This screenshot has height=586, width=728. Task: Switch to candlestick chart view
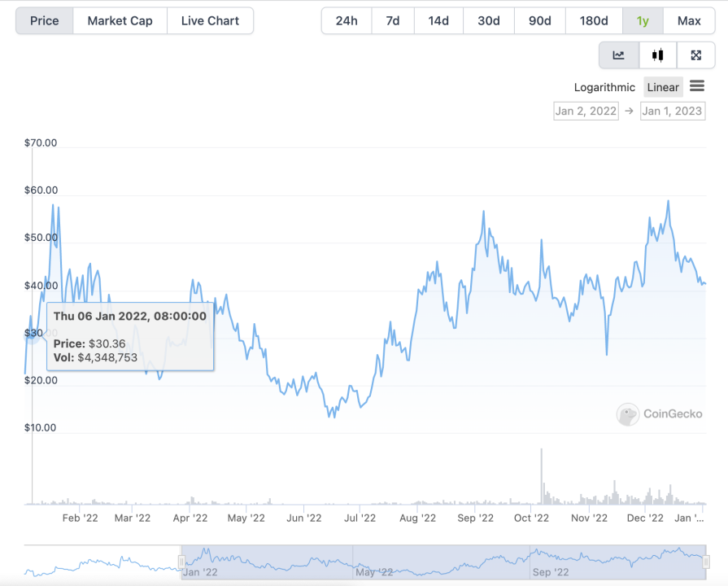coord(657,55)
